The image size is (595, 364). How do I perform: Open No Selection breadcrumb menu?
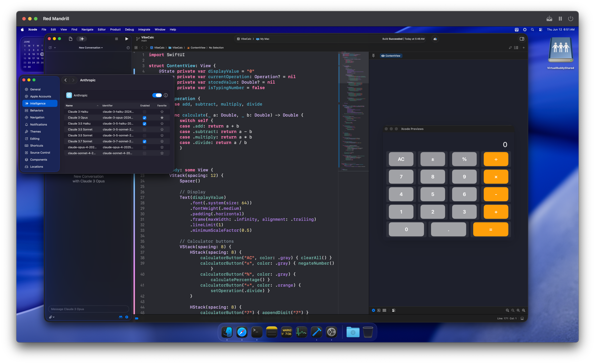point(216,47)
